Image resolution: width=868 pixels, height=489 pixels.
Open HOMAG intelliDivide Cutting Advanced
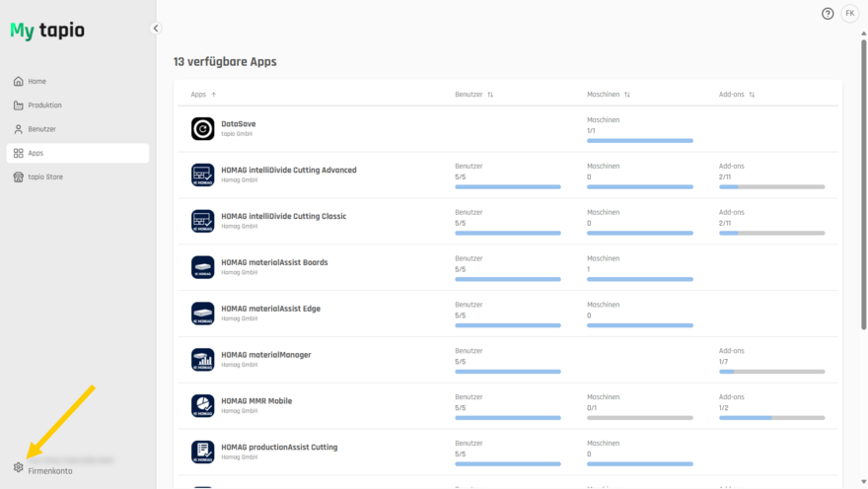coord(288,171)
